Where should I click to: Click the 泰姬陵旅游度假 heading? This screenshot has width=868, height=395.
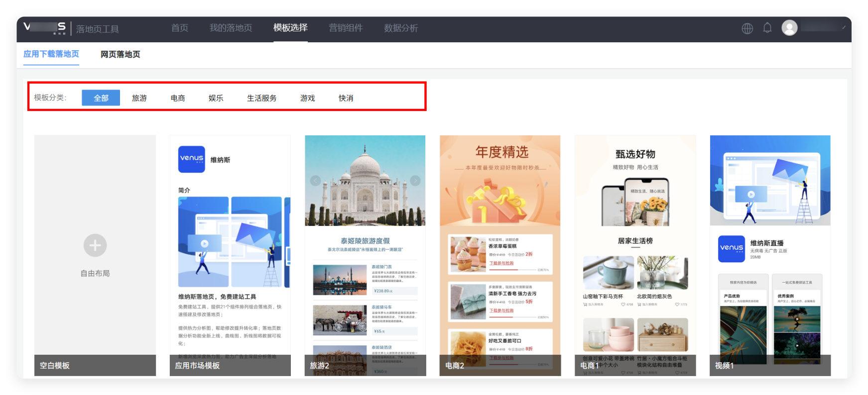(365, 241)
